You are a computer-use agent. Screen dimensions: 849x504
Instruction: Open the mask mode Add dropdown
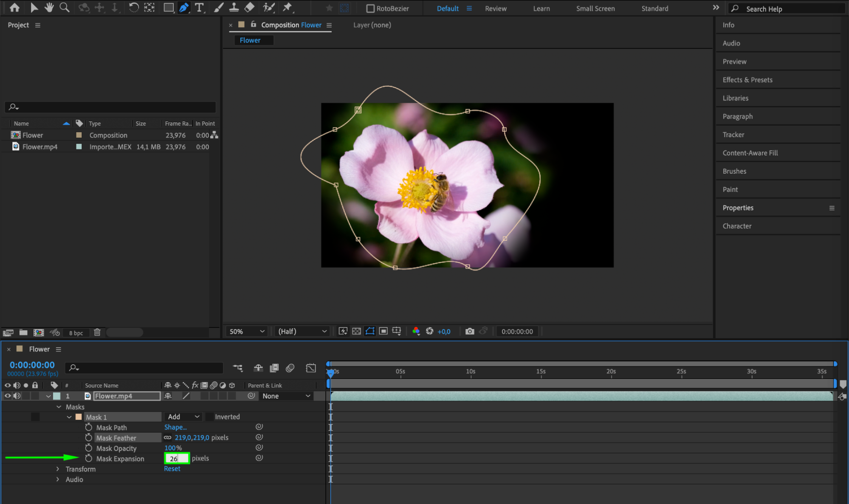(x=183, y=417)
